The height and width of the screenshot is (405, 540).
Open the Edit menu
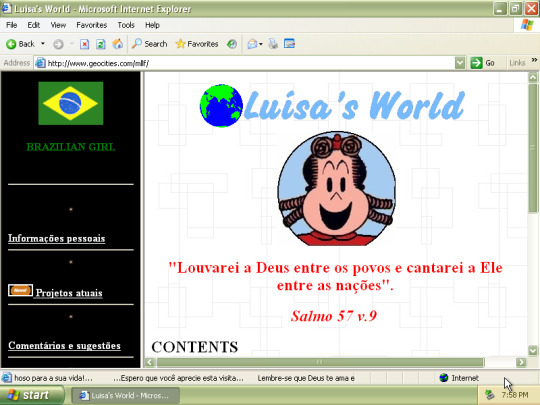(33, 25)
